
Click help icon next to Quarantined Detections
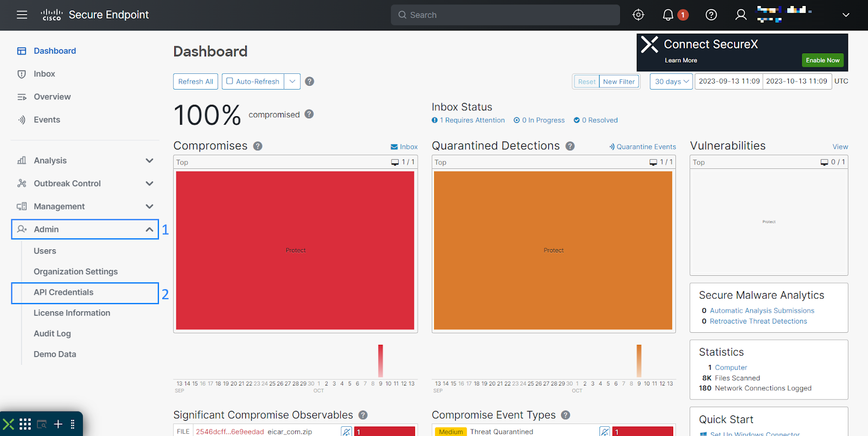(570, 146)
